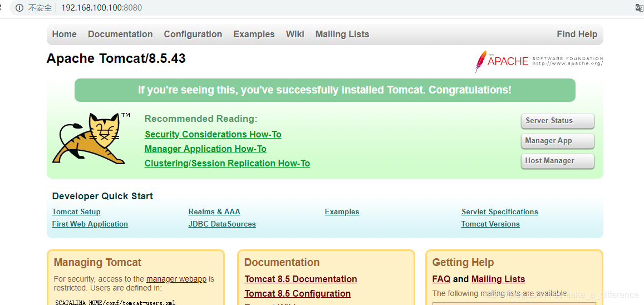Image resolution: width=644 pixels, height=305 pixels.
Task: Read Security Considerations How-To
Action: [x=213, y=134]
